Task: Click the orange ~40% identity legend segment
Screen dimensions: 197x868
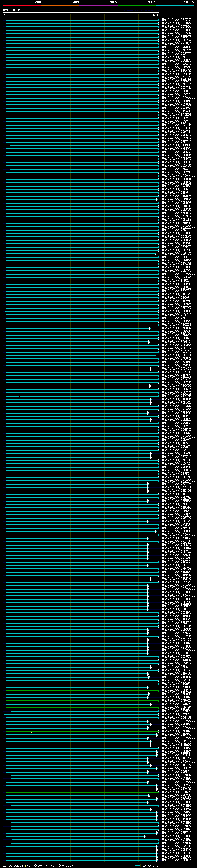Action: (60, 6)
